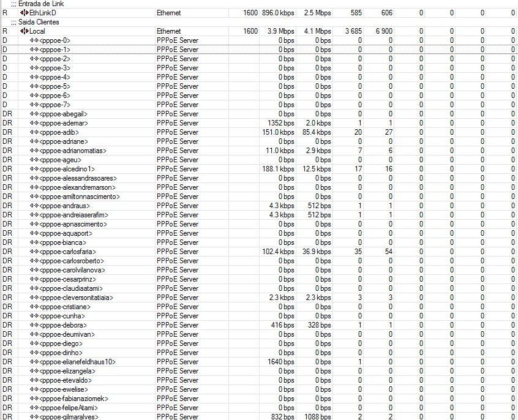Click the pppoe-abegail interface icon

(x=34, y=114)
